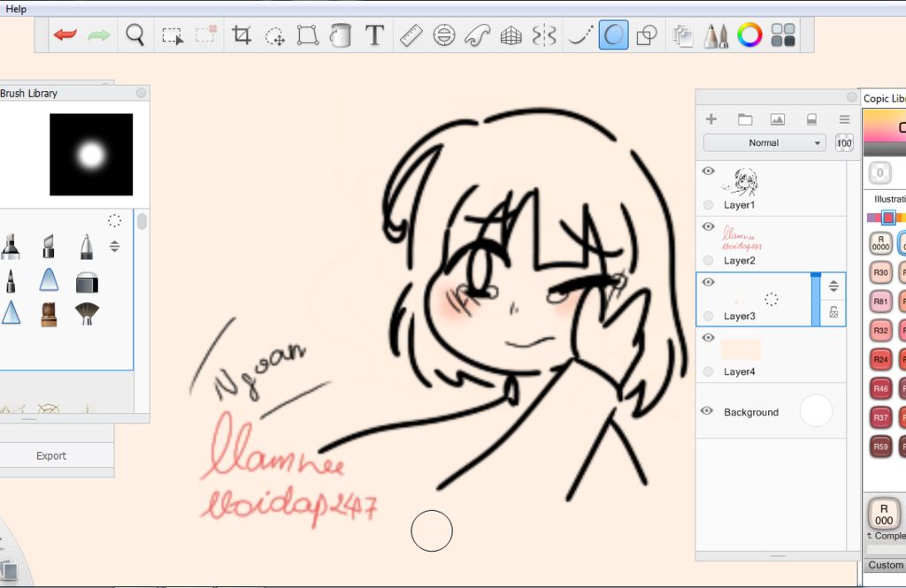Select the rectangular Selection tool
906x588 pixels.
(x=173, y=35)
